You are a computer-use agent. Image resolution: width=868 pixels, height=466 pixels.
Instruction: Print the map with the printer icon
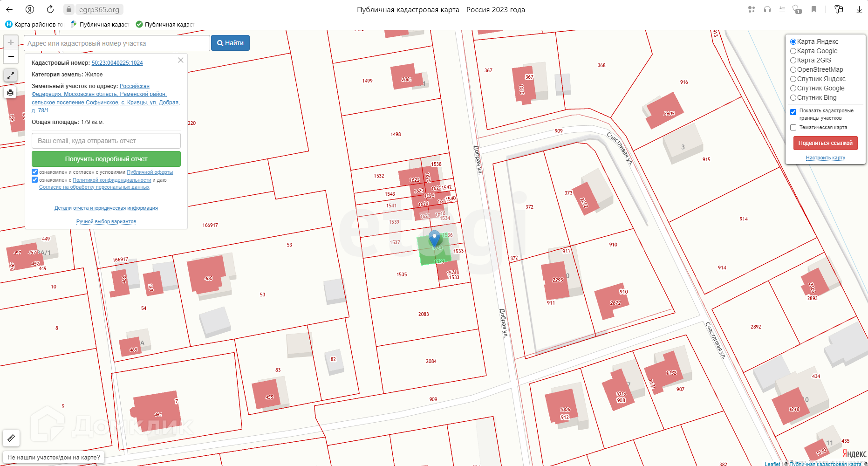[x=10, y=93]
